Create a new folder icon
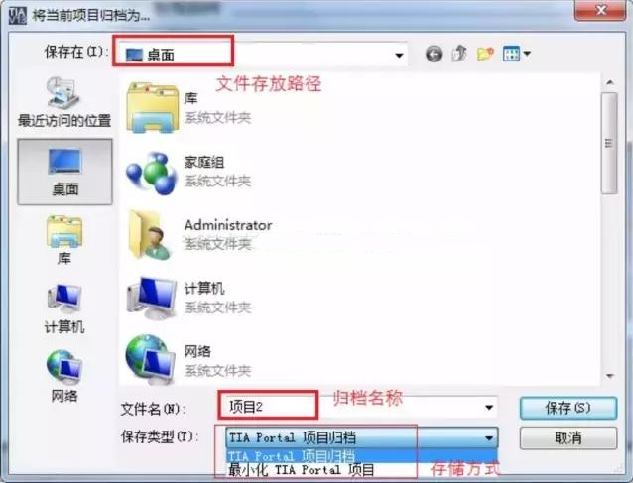 click(485, 54)
